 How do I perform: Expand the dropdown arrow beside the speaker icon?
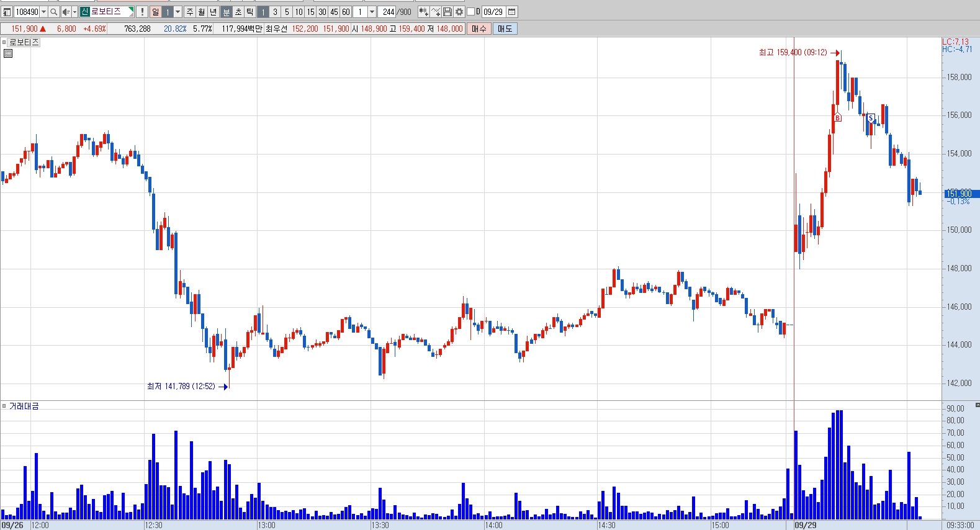point(74,12)
